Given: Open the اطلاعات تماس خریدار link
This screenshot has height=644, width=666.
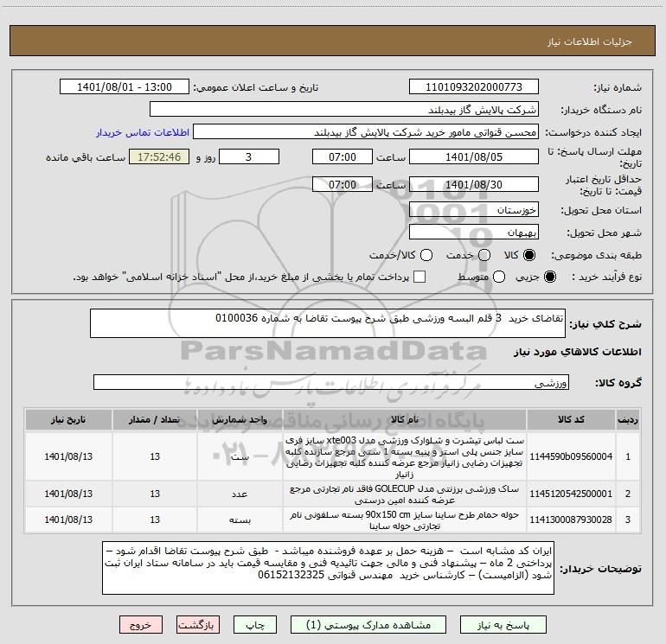Looking at the screenshot, I should coord(143,132).
